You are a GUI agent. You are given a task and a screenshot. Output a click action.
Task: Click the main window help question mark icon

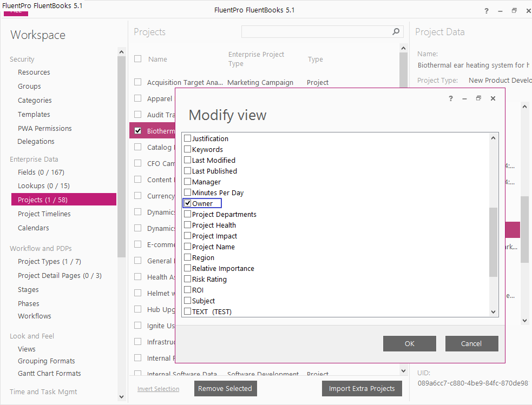pos(487,10)
